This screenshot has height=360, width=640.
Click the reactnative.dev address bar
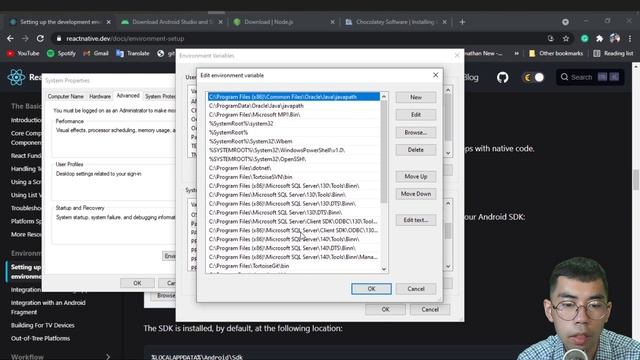coord(298,38)
